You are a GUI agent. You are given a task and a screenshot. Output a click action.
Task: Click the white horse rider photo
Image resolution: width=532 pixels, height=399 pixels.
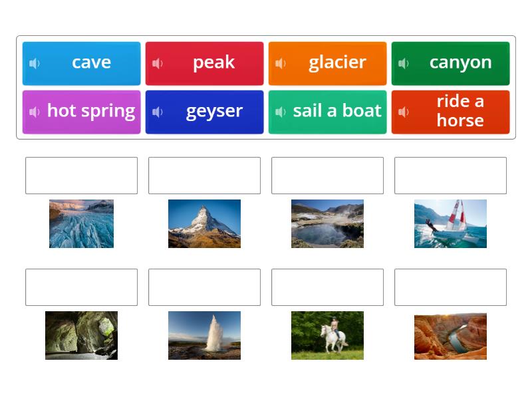pos(327,335)
